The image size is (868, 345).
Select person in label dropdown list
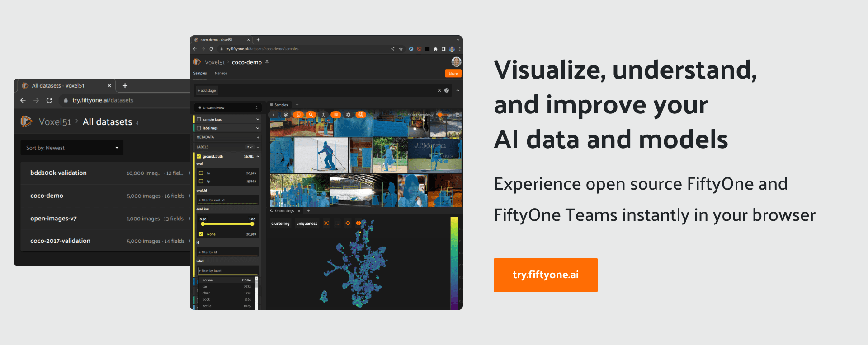coord(226,280)
